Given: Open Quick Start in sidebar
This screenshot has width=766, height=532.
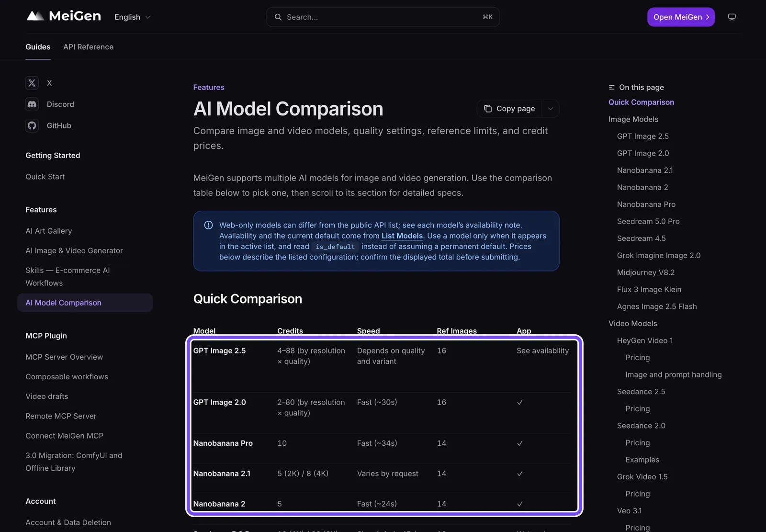Looking at the screenshot, I should coord(45,177).
